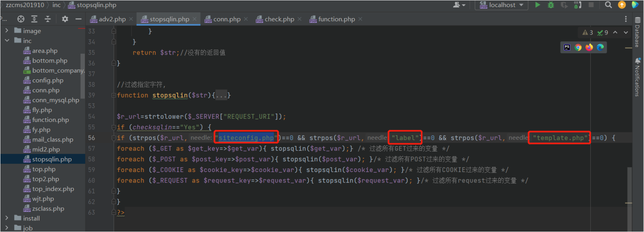Expand the install folder

pyautogui.click(x=7, y=218)
